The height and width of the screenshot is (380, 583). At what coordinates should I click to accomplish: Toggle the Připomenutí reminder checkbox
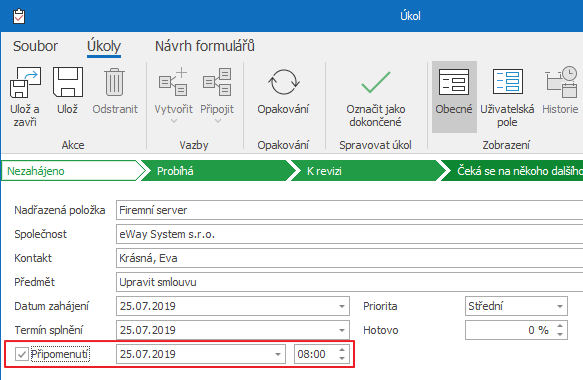tap(22, 354)
